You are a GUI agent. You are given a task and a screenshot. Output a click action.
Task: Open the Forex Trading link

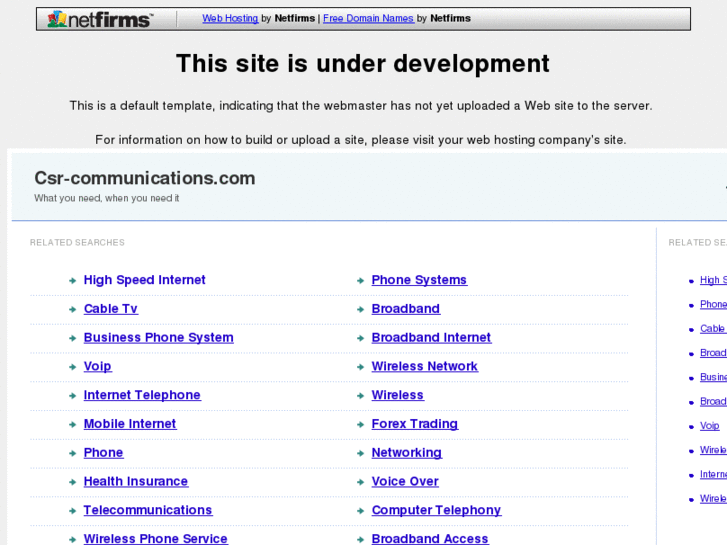pos(415,424)
